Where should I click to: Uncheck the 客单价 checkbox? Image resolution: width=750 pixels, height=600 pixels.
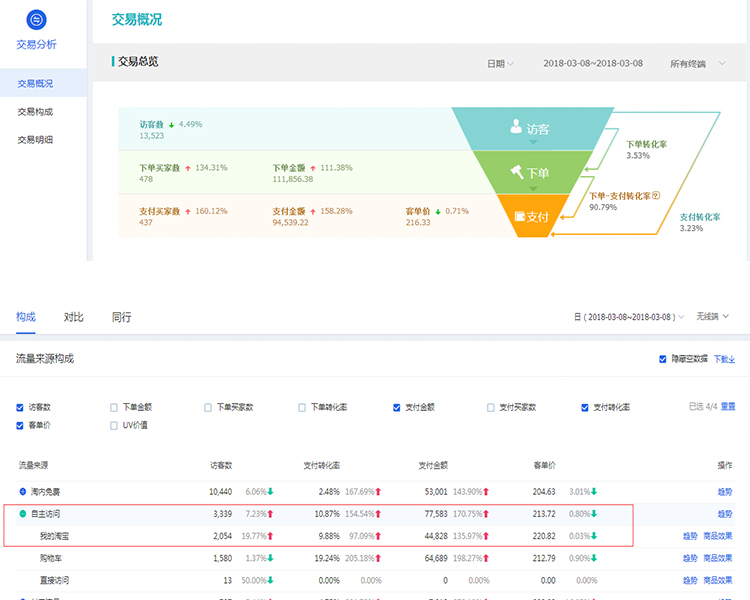tap(20, 425)
